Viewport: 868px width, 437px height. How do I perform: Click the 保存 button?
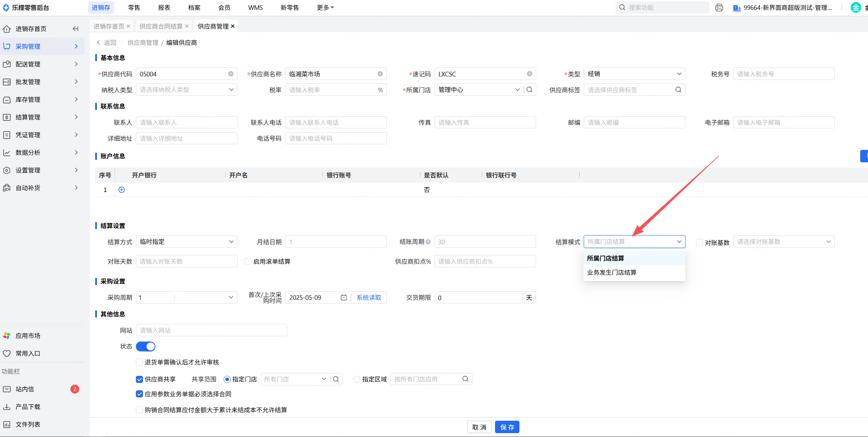coord(507,427)
